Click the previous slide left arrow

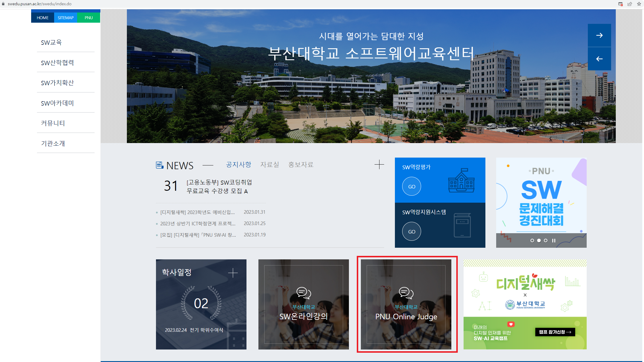[599, 59]
